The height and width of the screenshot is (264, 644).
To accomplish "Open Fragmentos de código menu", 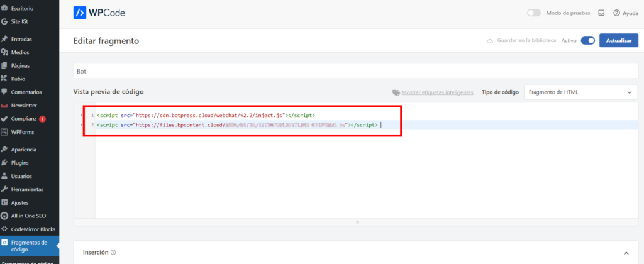I will [30, 246].
